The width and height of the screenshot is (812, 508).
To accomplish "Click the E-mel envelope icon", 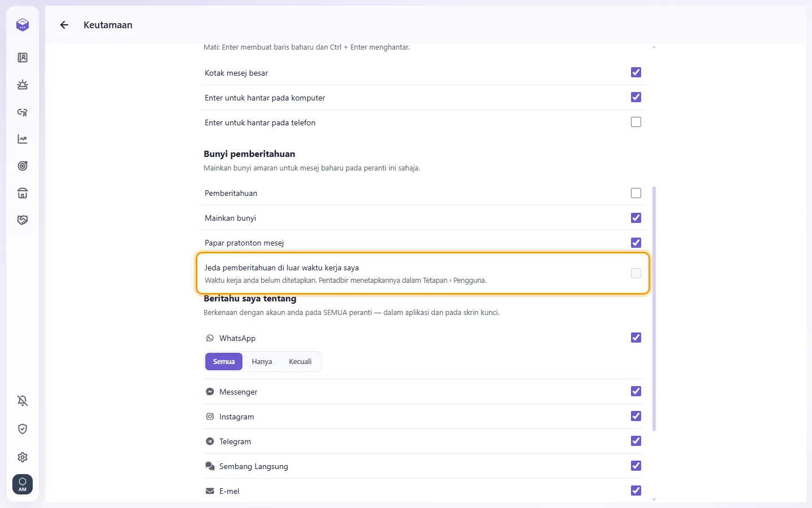I will (210, 491).
